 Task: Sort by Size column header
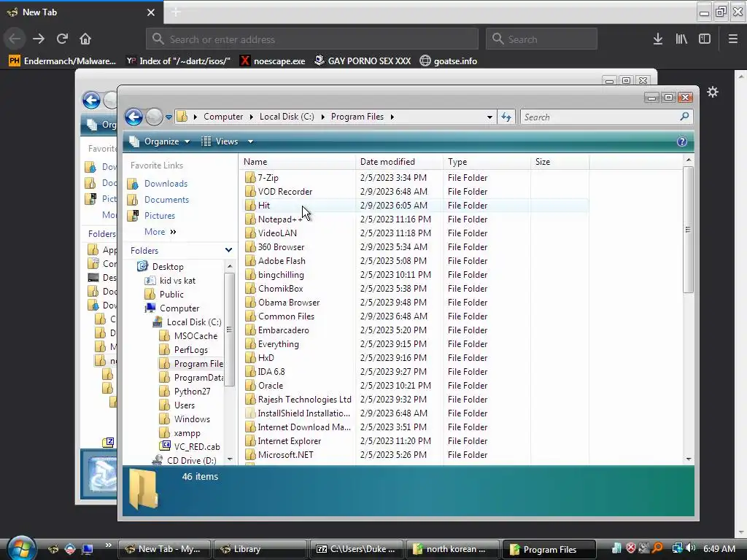[560, 162]
